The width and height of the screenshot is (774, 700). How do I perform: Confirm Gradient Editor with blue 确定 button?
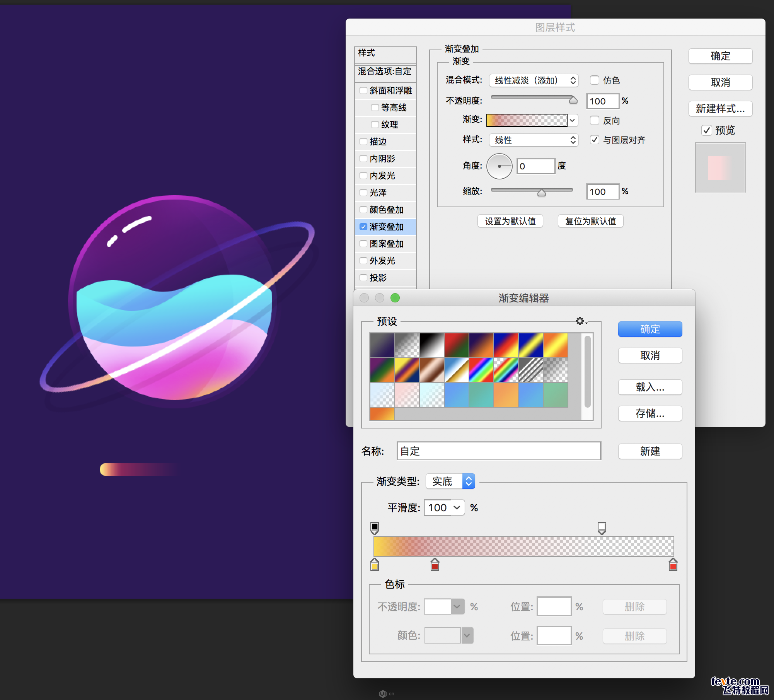click(650, 329)
